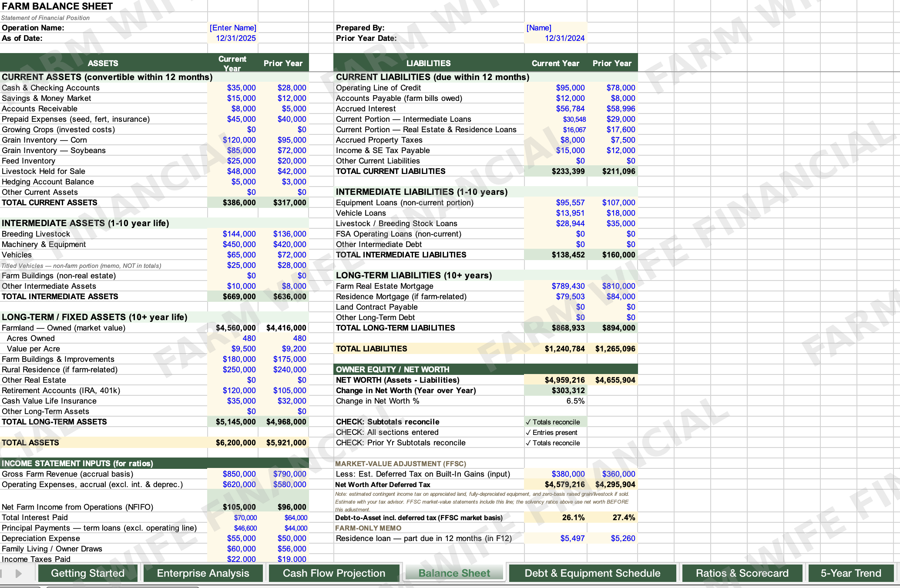Select Livestock Held for Sale $48,000
Screen dimensions: 900x588
(233, 171)
